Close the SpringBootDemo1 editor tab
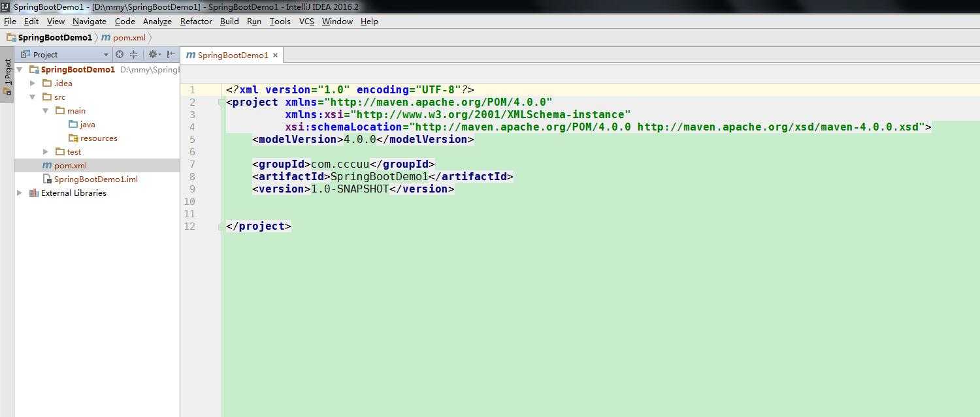The width and height of the screenshot is (980, 417). (275, 55)
